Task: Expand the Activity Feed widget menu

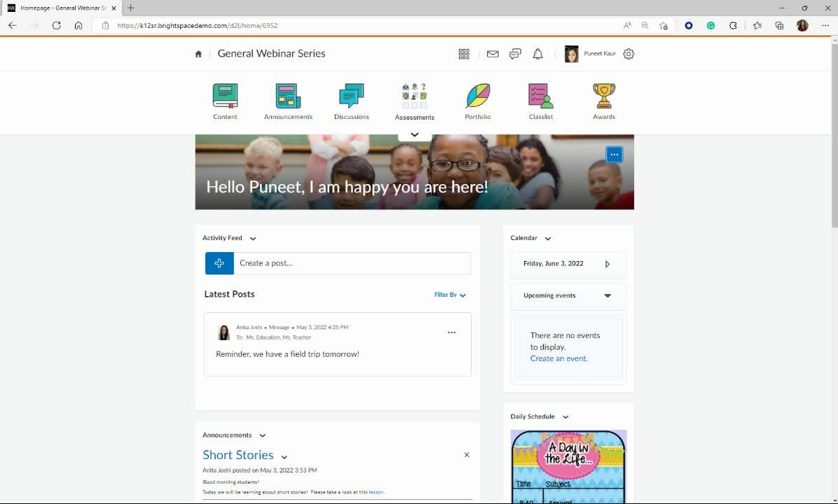Action: [x=253, y=239]
